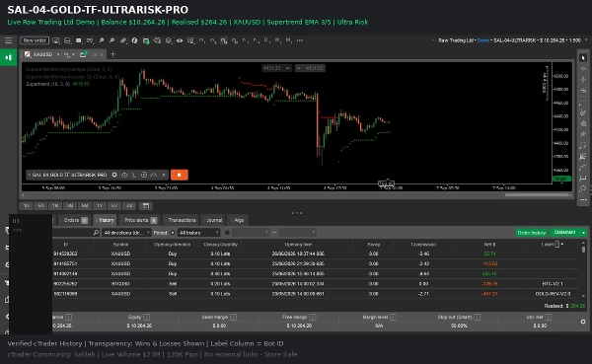Click the Used margin info icon
592x364 pixels.
[x=233, y=318]
